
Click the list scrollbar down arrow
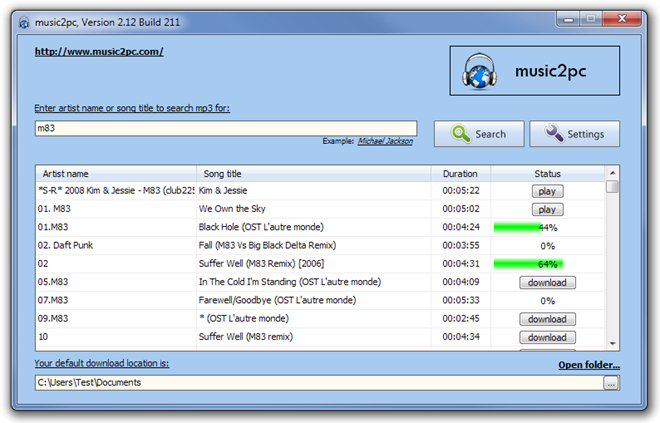(612, 343)
